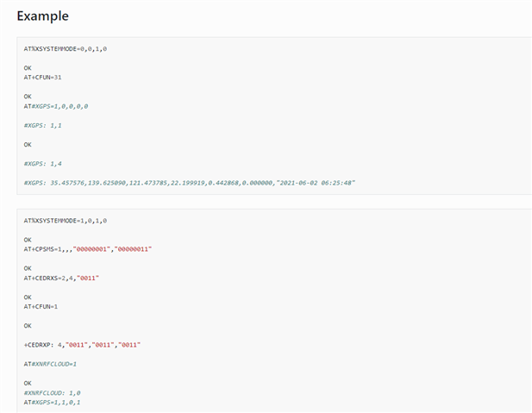Click the GPS fix line with 35.457576 coordinates
The height and width of the screenshot is (413, 532).
pos(190,183)
